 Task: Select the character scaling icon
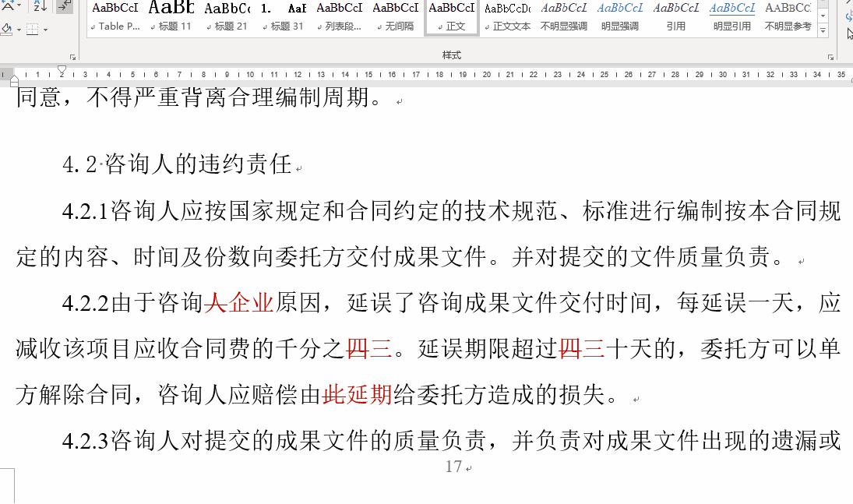coord(7,5)
